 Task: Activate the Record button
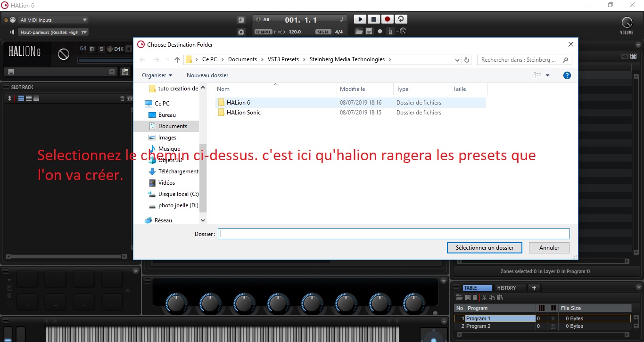click(x=387, y=19)
